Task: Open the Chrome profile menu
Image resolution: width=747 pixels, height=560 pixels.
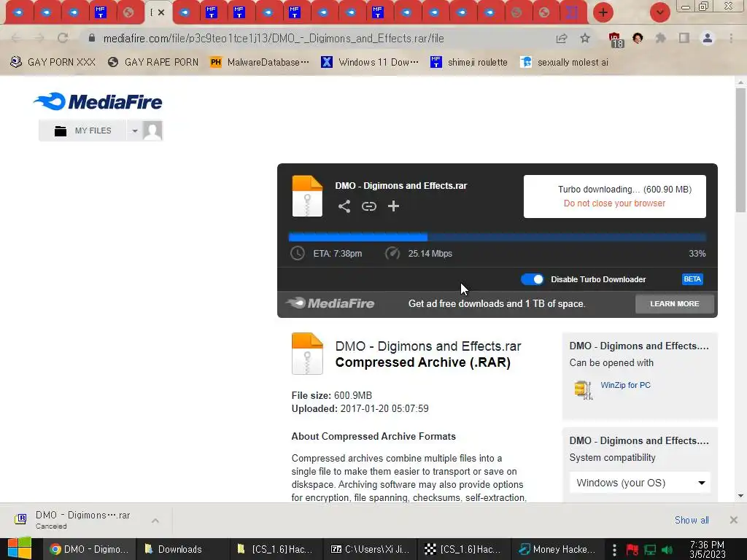Action: click(708, 38)
